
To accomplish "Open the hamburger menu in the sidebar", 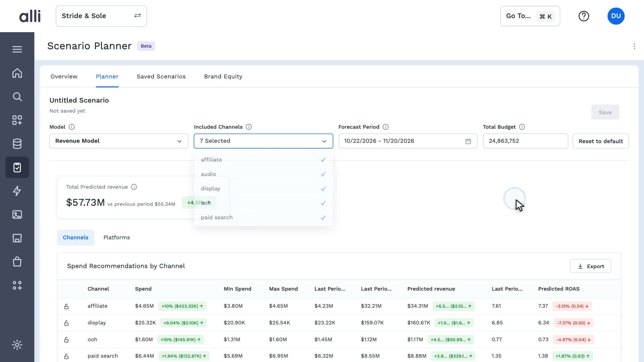I will coord(17,49).
